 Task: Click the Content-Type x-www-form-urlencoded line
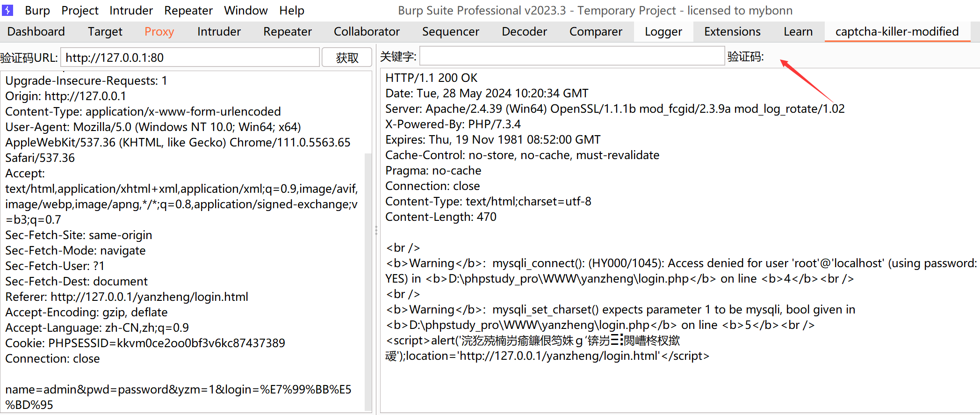click(x=143, y=111)
